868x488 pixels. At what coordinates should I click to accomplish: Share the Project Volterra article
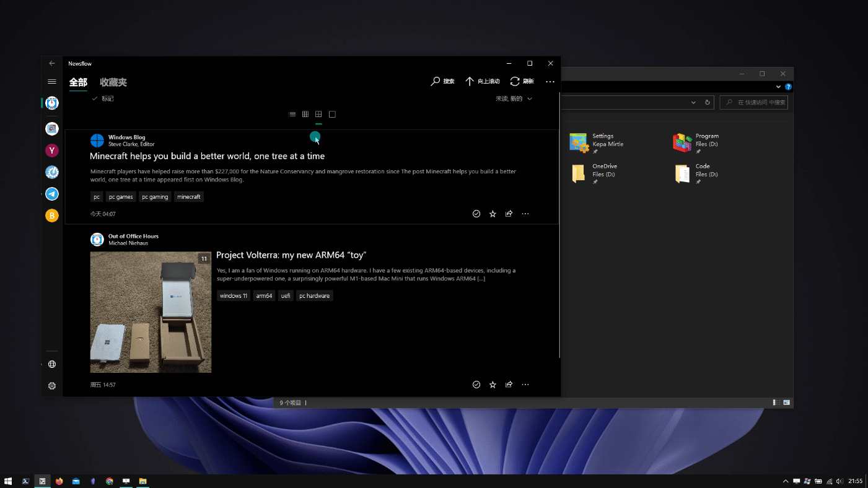click(509, 385)
